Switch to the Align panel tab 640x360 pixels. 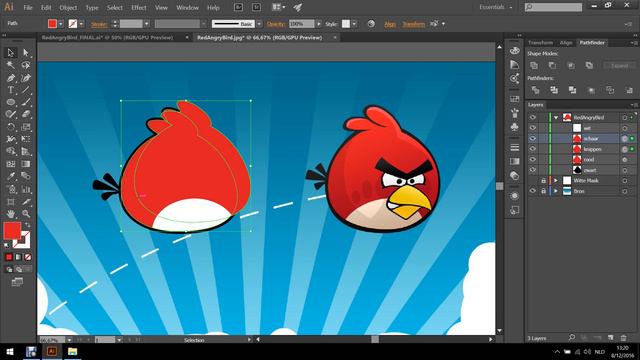(x=566, y=43)
